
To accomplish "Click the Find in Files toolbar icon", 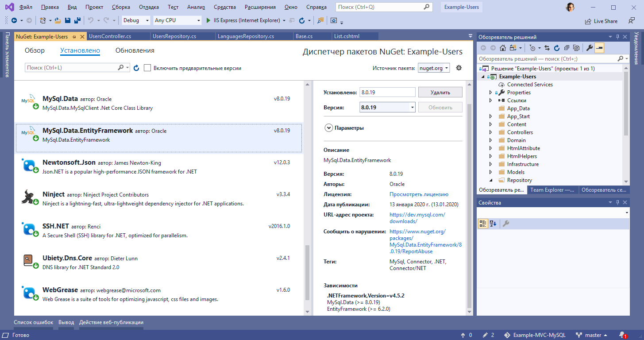I will click(320, 20).
